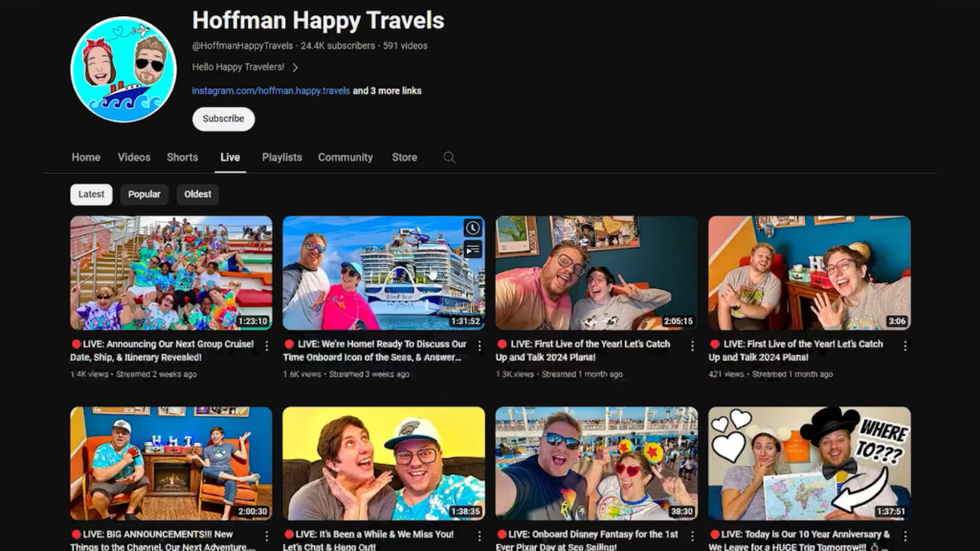This screenshot has width=980, height=551.
Task: Click the Subscribe button
Action: click(x=223, y=119)
